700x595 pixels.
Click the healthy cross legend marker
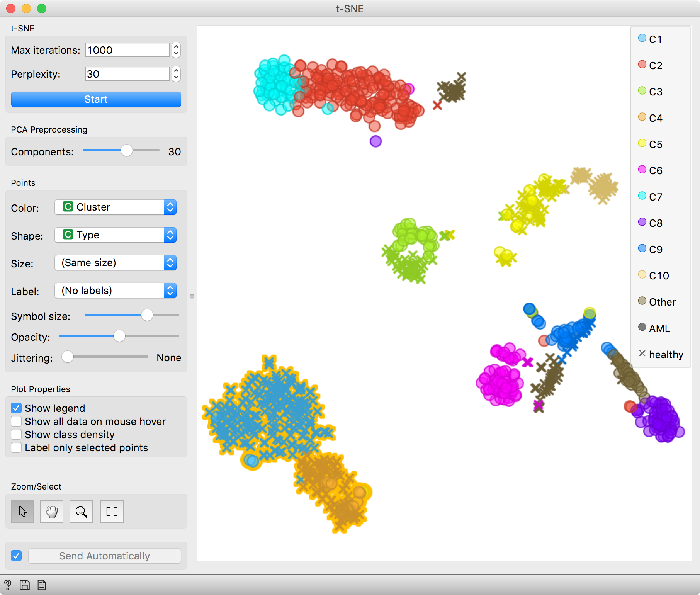tap(642, 353)
